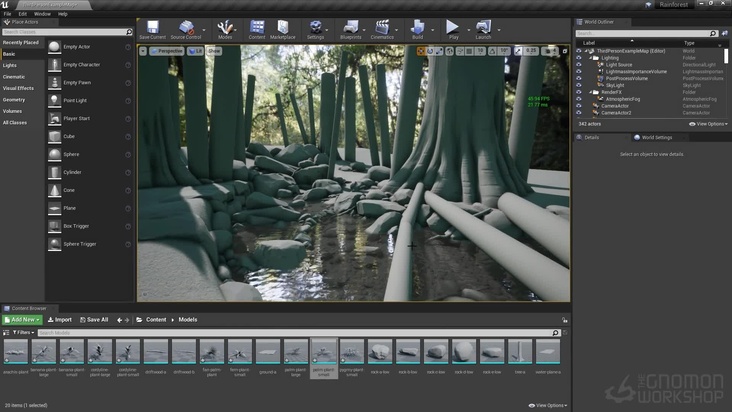Click the Source Control icon

point(185,28)
